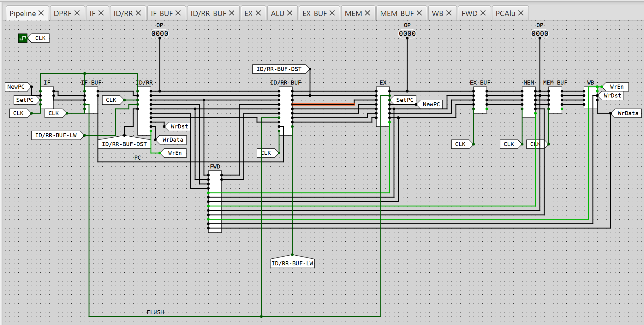
Task: Select the IF-BUF subcircuit block
Action: click(x=91, y=100)
